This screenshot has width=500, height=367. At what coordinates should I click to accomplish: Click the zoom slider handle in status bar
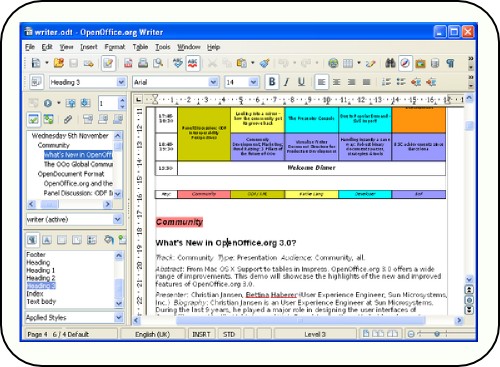coord(437,334)
